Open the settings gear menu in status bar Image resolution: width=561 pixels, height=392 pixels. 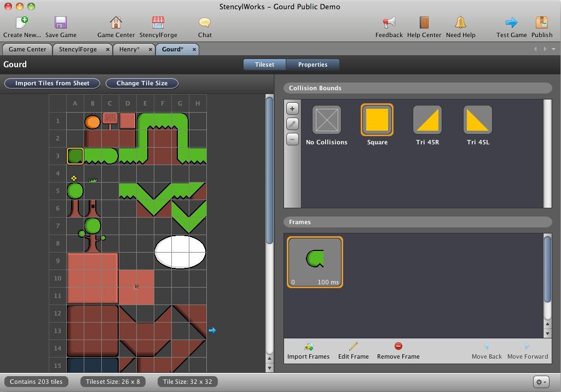pyautogui.click(x=541, y=382)
